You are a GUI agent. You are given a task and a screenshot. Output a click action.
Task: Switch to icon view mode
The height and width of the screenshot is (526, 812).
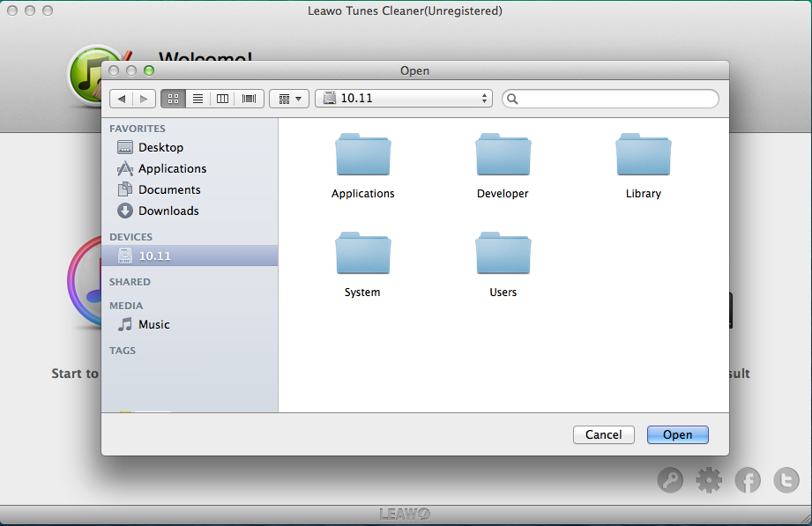[x=173, y=99]
